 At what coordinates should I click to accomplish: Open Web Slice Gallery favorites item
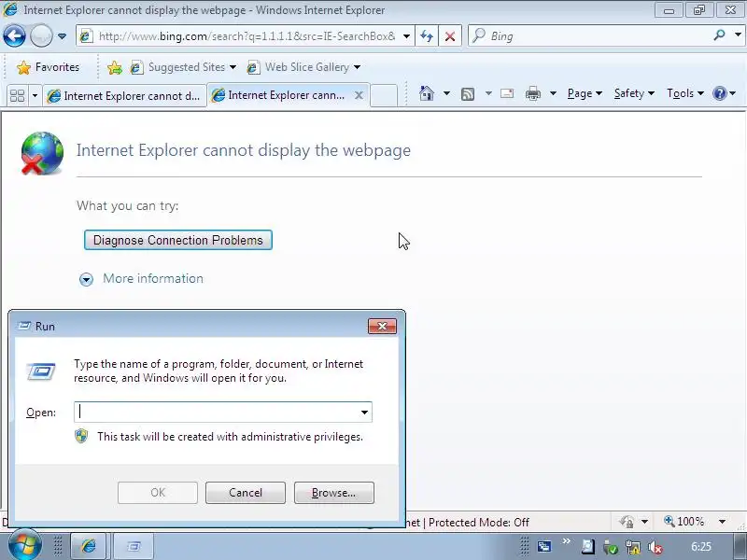point(303,67)
